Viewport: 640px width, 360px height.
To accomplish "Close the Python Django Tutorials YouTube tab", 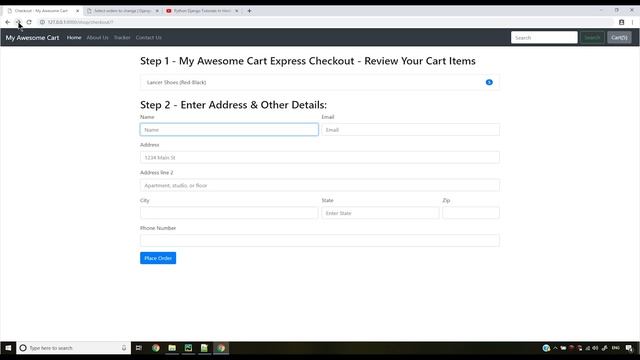I will (x=237, y=11).
